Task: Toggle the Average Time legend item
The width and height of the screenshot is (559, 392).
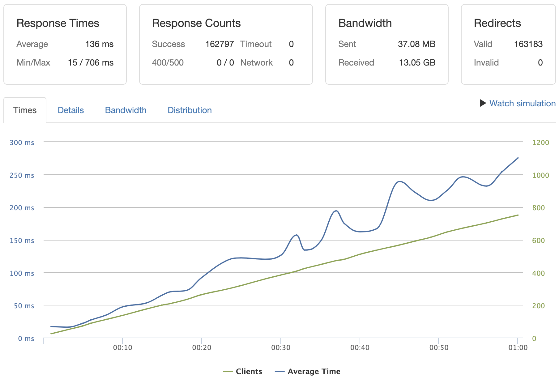Action: (308, 371)
